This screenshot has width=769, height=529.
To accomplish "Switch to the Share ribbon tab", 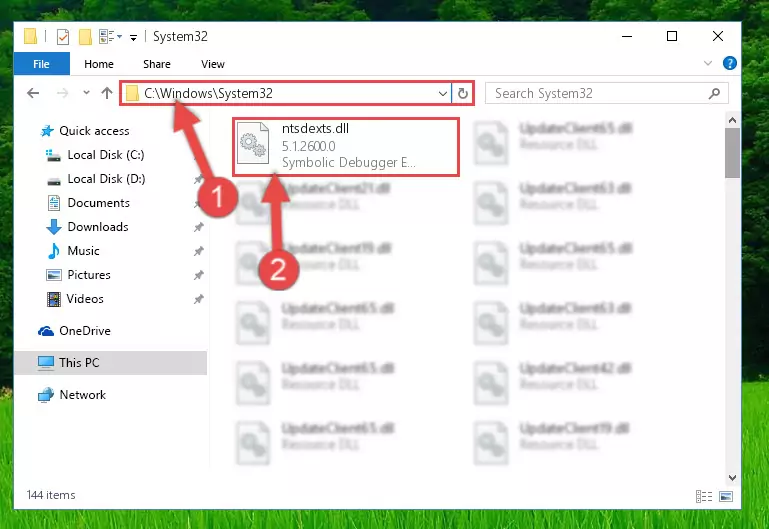I will 157,64.
